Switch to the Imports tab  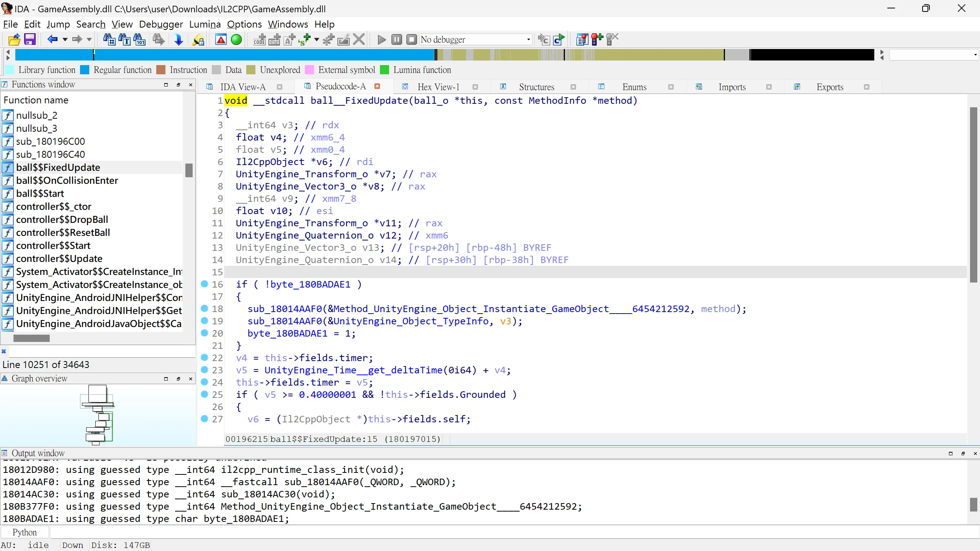pyautogui.click(x=732, y=87)
